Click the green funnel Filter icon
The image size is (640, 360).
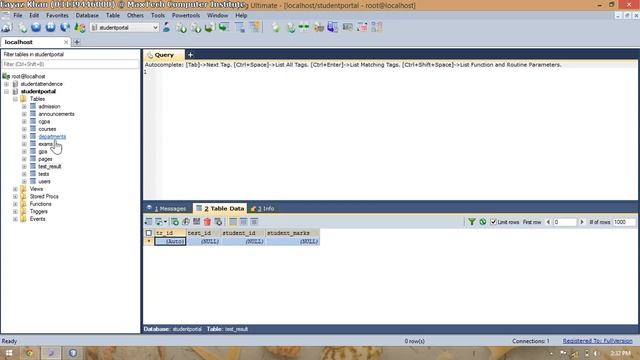point(472,222)
